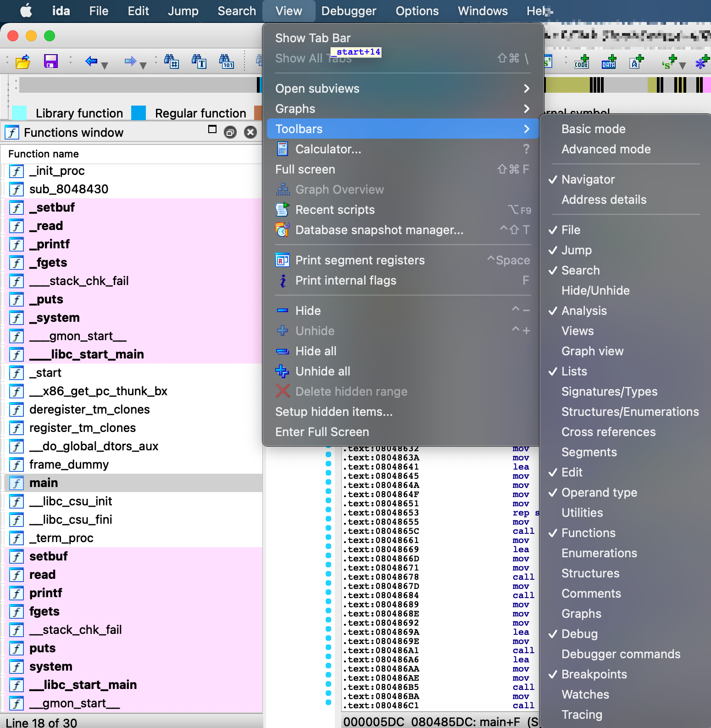Open jump forward history dropdown arrow
This screenshot has width=711, height=728.
click(143, 66)
